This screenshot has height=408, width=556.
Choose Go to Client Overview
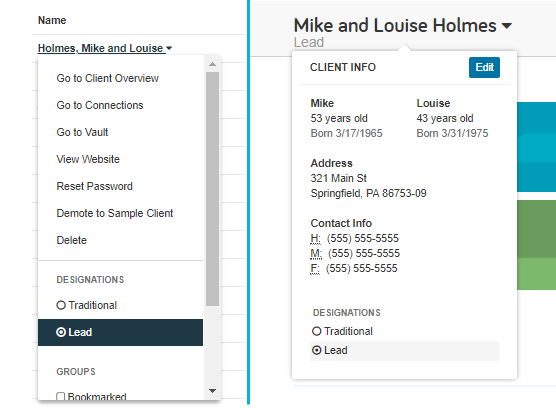107,78
